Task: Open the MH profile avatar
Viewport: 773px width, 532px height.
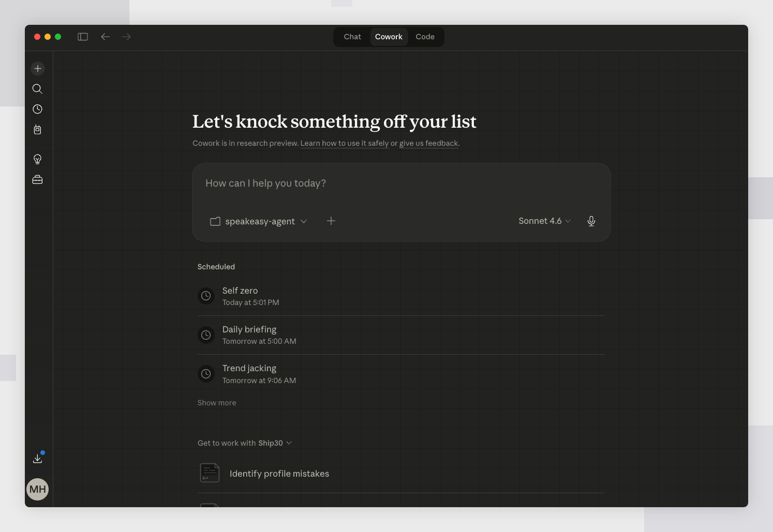Action: (37, 489)
